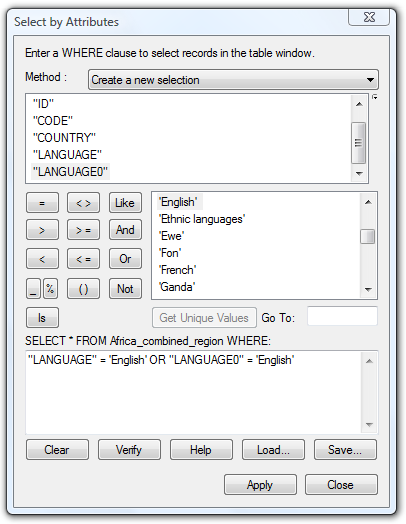Close the Select by Attributes dialog
The height and width of the screenshot is (524, 406).
[341, 485]
